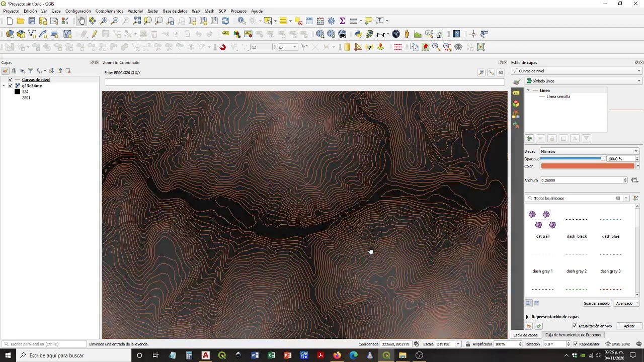Toggle the Representar checkbox in status bar
The image size is (644, 362).
coord(576,344)
